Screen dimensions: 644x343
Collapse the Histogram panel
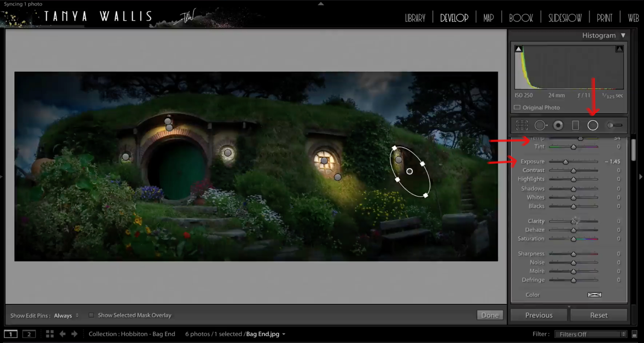(x=623, y=35)
